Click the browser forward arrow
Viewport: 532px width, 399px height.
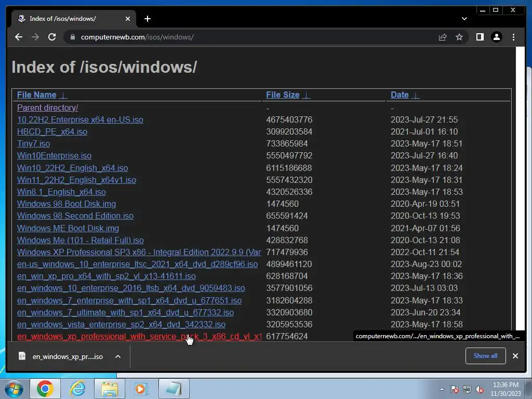point(35,37)
